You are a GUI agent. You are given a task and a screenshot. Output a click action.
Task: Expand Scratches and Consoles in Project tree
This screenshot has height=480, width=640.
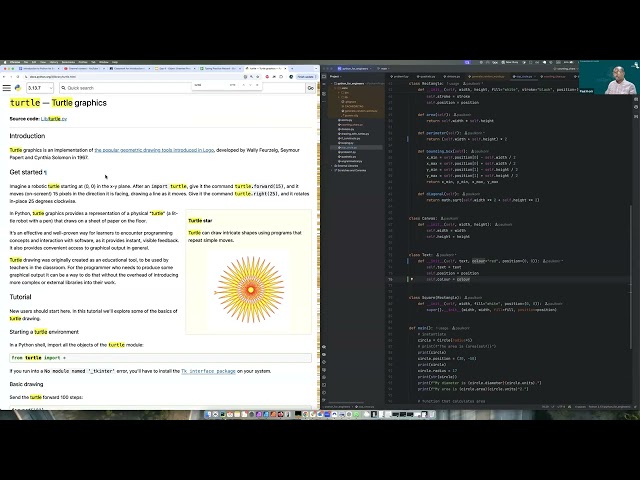(x=331, y=170)
